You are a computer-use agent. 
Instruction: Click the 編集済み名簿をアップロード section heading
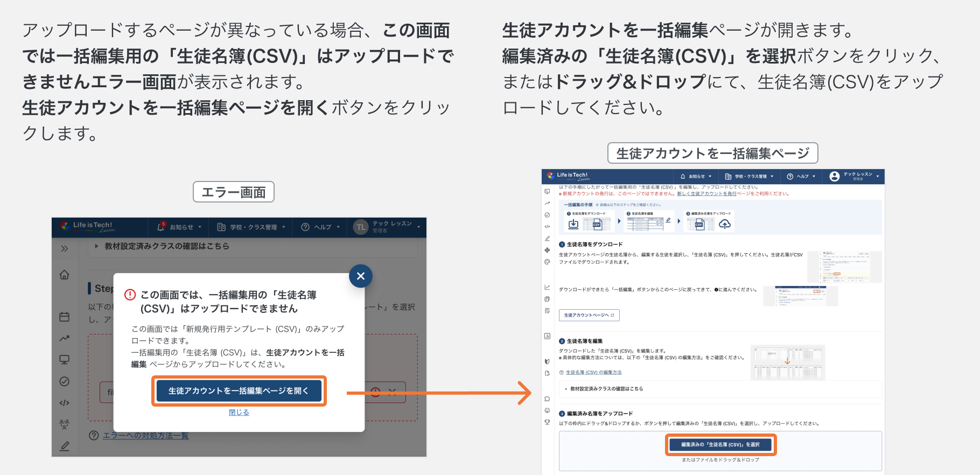(600, 414)
